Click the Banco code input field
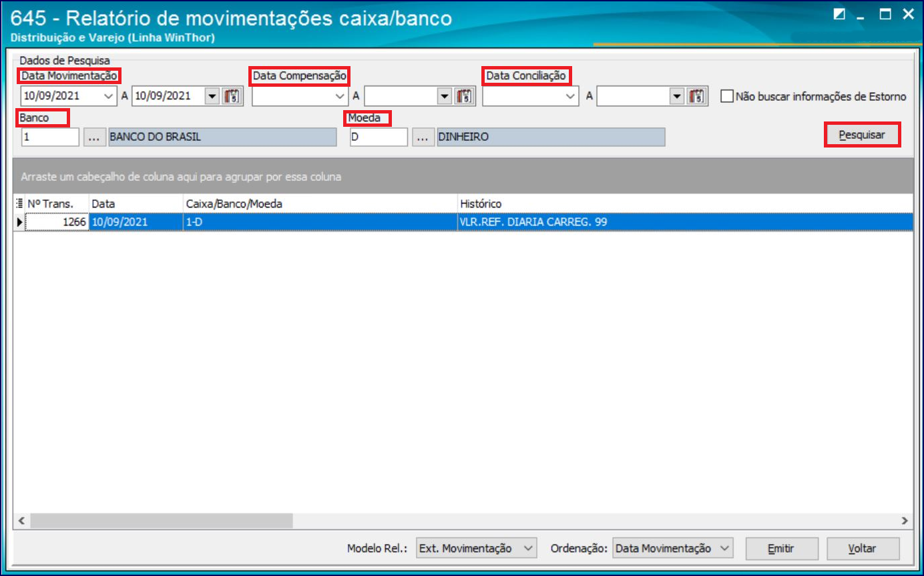Screen dimensions: 924x576 pos(50,137)
